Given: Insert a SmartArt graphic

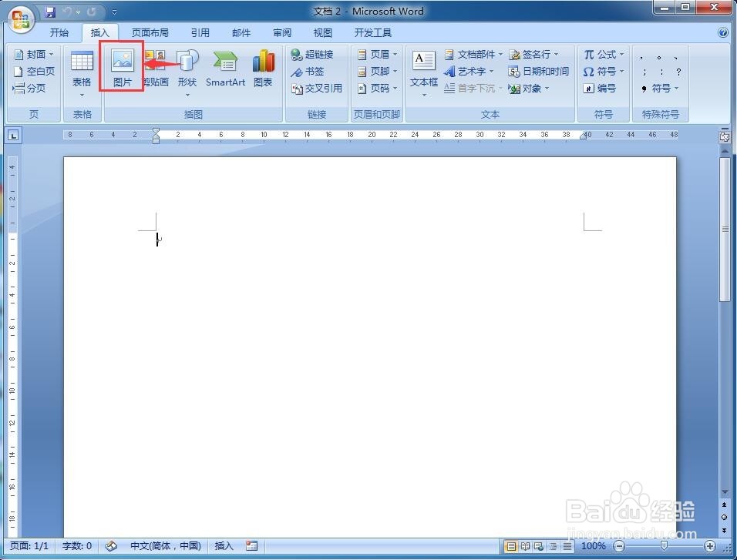Looking at the screenshot, I should 226,68.
